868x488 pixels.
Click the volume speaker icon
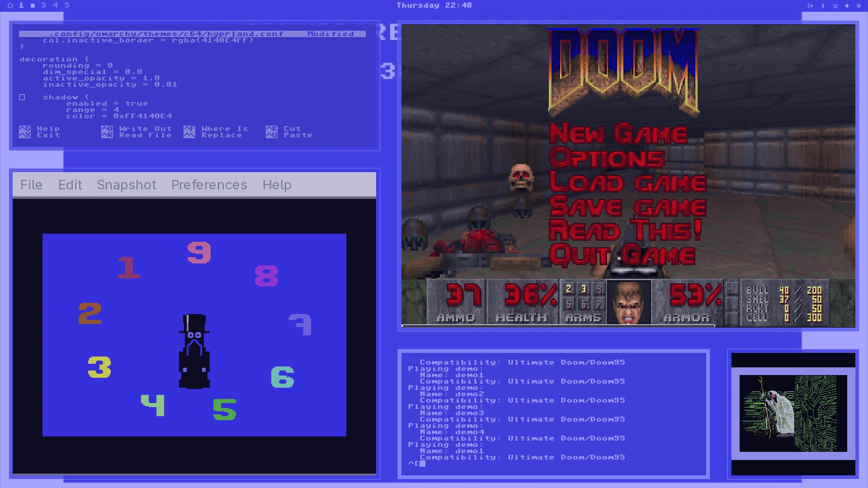click(847, 5)
